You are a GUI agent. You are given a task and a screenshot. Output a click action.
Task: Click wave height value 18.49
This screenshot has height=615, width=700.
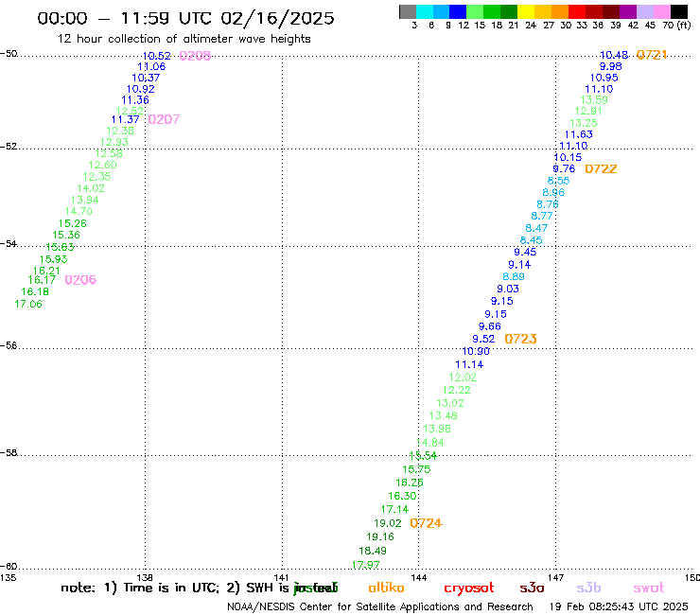pos(373,551)
